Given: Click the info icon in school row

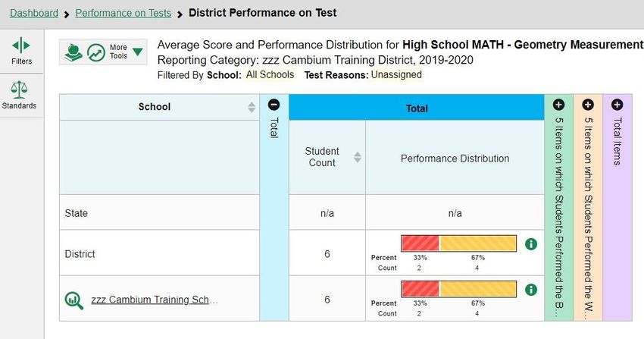Looking at the screenshot, I should pyautogui.click(x=531, y=290).
